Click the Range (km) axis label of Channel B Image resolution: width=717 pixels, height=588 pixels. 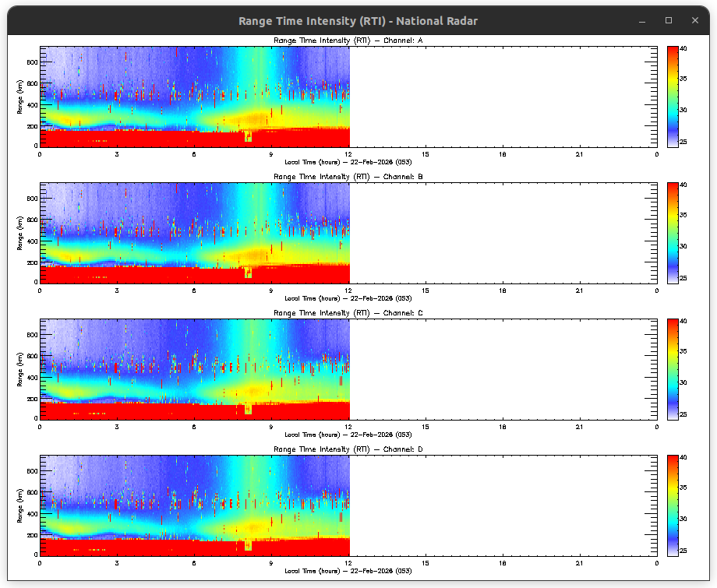tap(20, 233)
